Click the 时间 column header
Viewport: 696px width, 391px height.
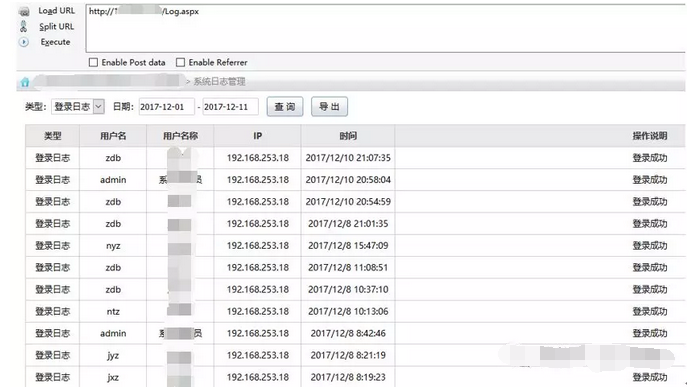click(x=348, y=136)
